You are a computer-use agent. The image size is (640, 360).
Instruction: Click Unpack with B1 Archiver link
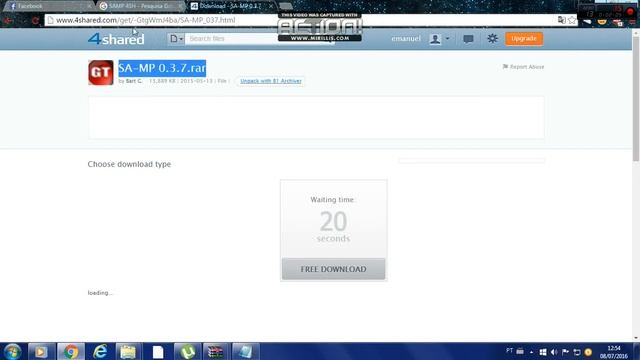click(x=271, y=81)
